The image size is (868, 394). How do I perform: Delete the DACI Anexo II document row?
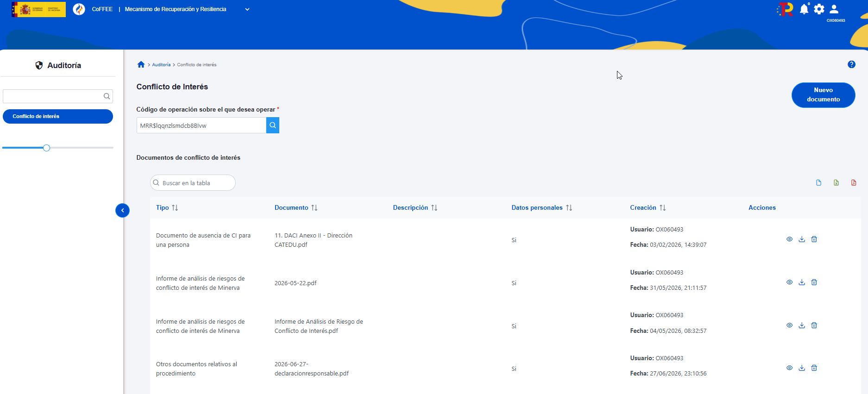click(x=814, y=239)
